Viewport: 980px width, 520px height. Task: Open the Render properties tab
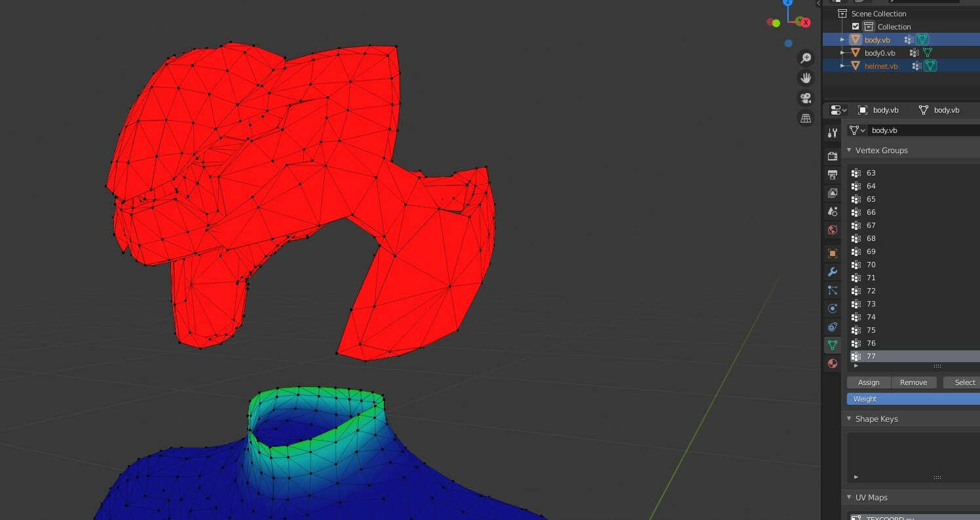tap(833, 157)
